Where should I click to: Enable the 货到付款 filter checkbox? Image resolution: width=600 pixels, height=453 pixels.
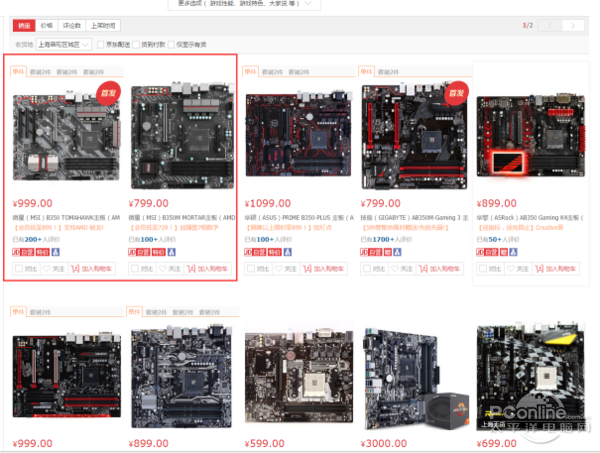tap(136, 45)
